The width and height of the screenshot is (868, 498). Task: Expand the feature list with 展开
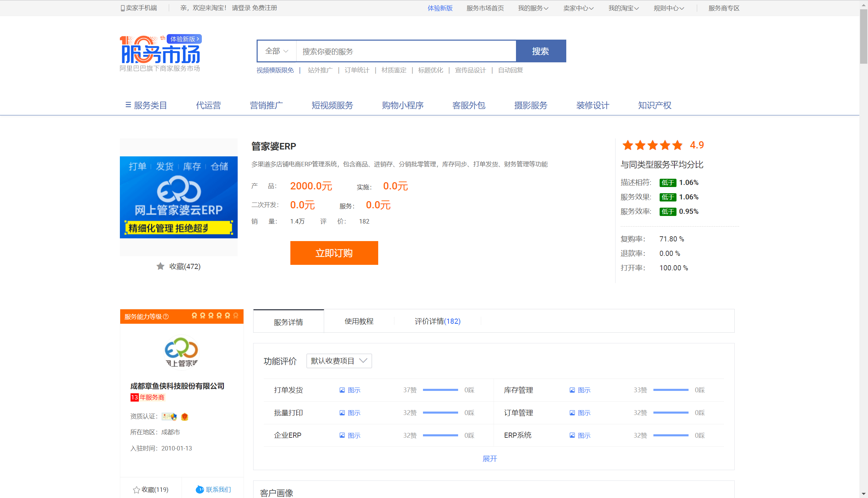tap(489, 459)
